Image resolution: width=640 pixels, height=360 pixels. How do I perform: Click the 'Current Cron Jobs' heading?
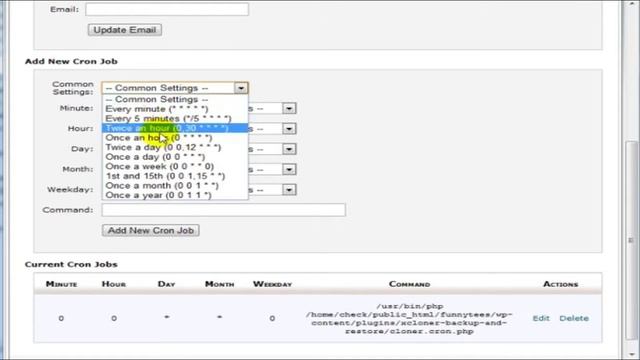pos(71,264)
